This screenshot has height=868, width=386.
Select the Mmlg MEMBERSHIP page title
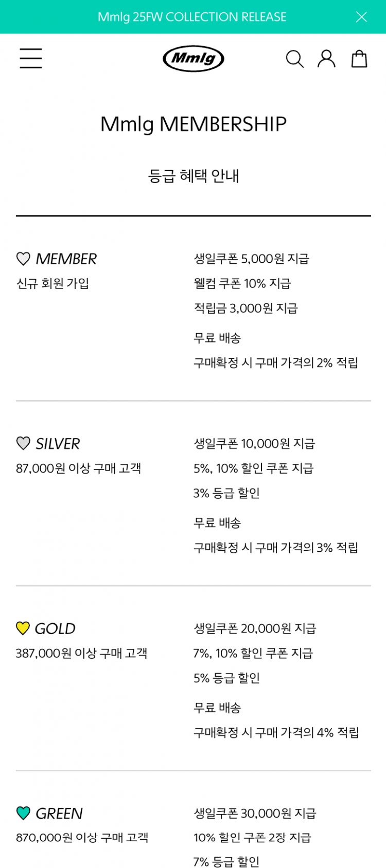[x=193, y=124]
